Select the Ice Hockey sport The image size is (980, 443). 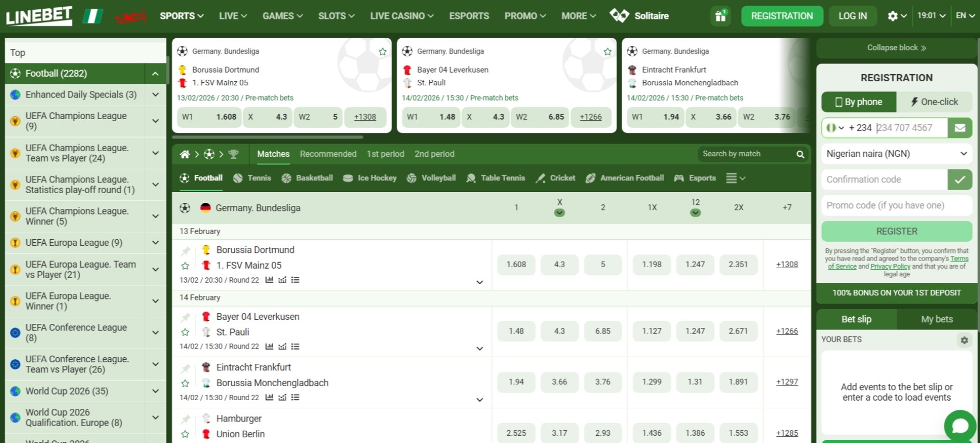(370, 178)
